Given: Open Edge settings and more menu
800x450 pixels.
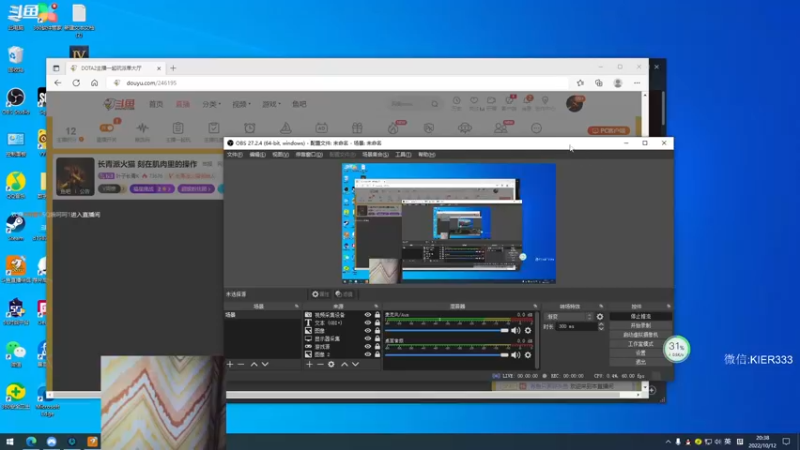Looking at the screenshot, I should click(637, 83).
